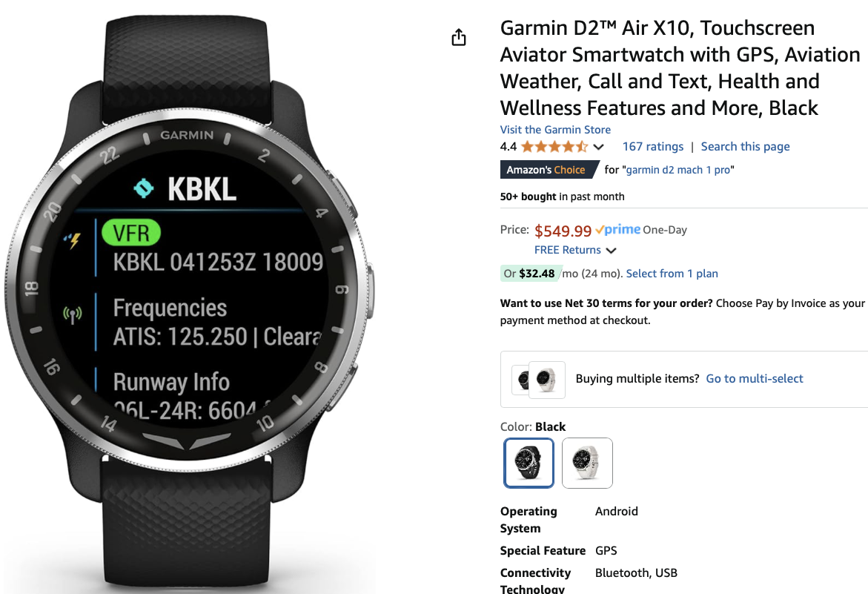This screenshot has height=594, width=868.
Task: Expand the ratings chevron next to stars
Action: point(598,148)
